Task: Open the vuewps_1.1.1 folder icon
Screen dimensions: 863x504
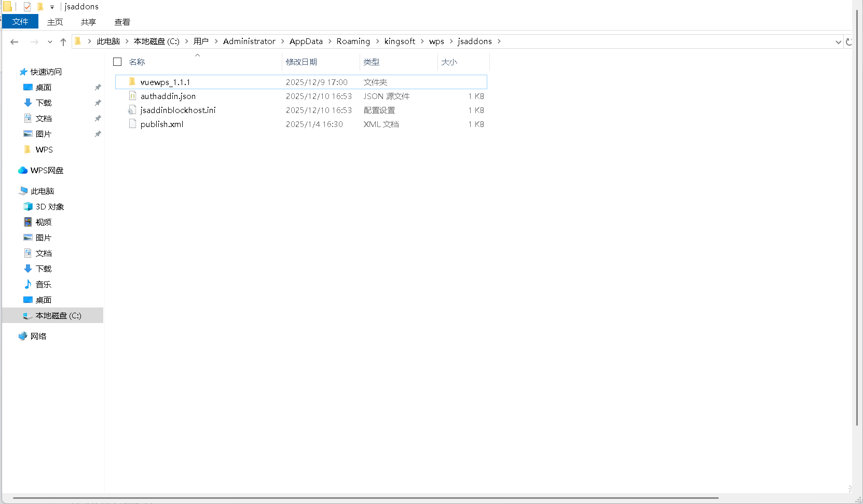Action: [x=132, y=82]
